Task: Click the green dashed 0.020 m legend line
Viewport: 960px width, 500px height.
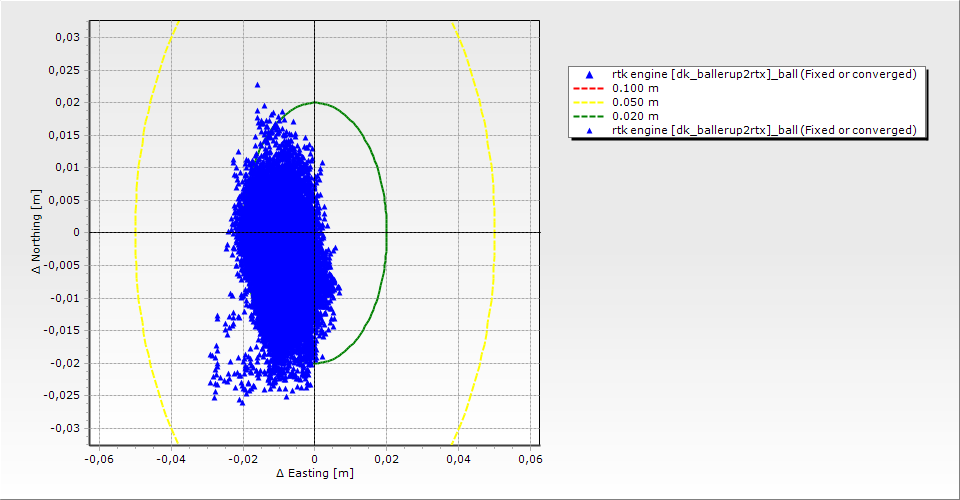Action: [588, 116]
